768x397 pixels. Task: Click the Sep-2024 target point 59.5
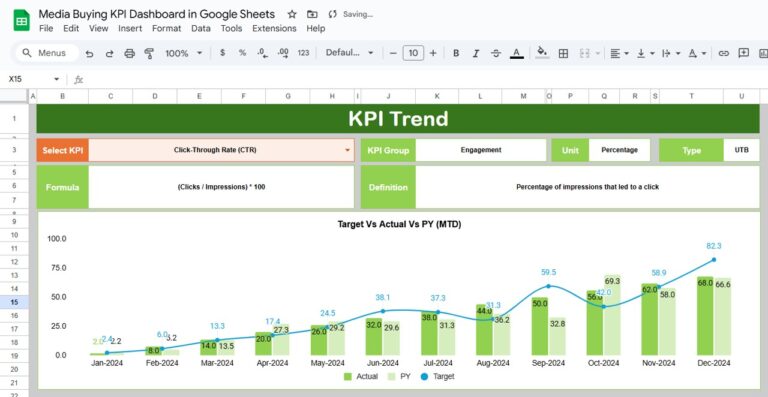coord(549,286)
